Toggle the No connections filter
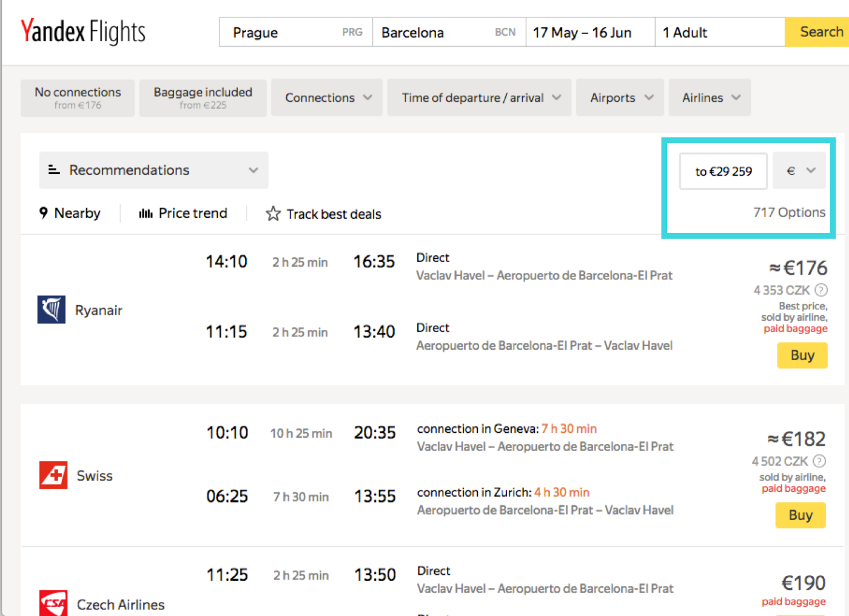 click(x=78, y=98)
